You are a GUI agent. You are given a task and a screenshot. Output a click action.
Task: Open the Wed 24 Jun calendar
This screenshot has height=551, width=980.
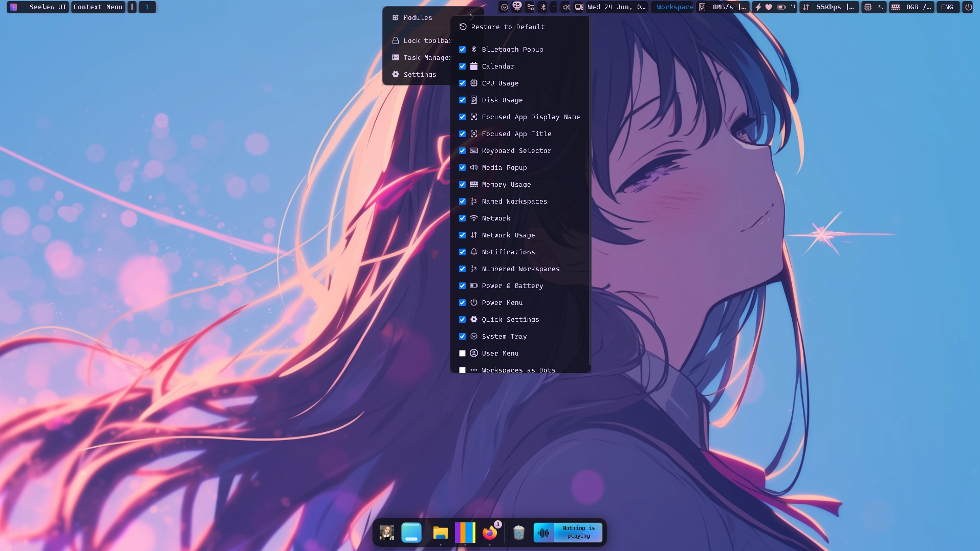tap(617, 7)
